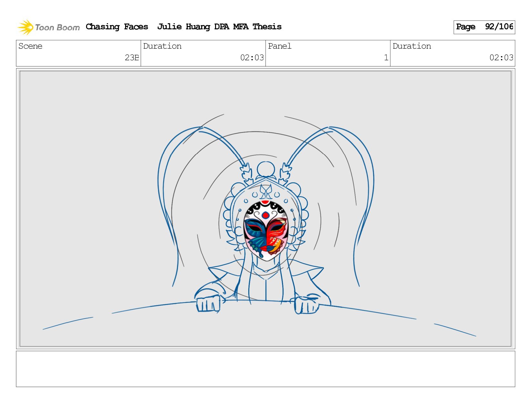The width and height of the screenshot is (532, 411).
Task: Click the panel Duration label
Action: point(412,46)
